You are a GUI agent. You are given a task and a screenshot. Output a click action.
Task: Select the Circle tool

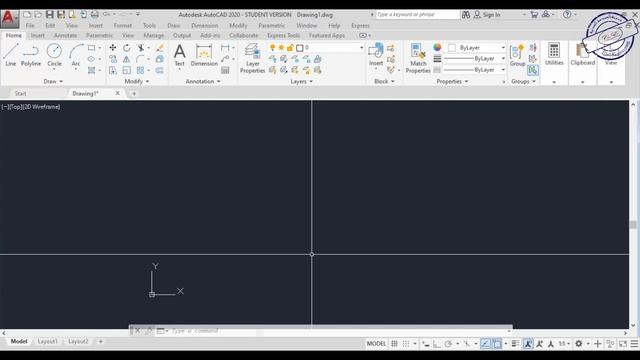pyautogui.click(x=54, y=55)
